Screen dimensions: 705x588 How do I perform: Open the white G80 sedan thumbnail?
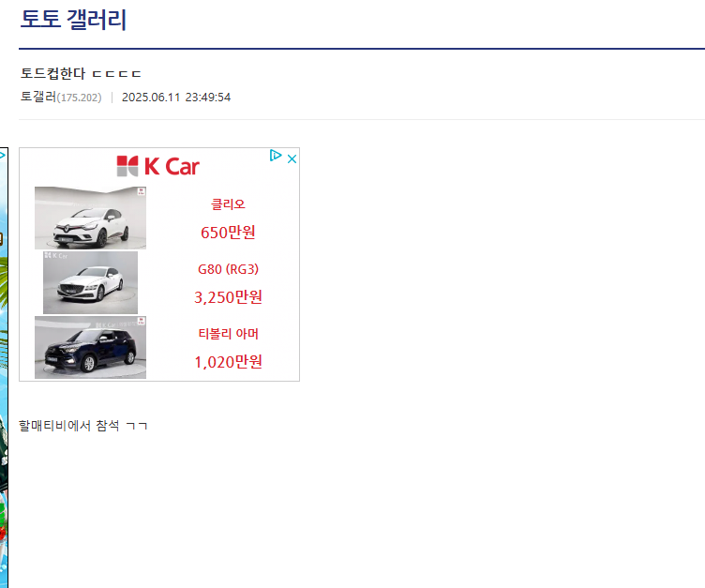click(x=90, y=282)
